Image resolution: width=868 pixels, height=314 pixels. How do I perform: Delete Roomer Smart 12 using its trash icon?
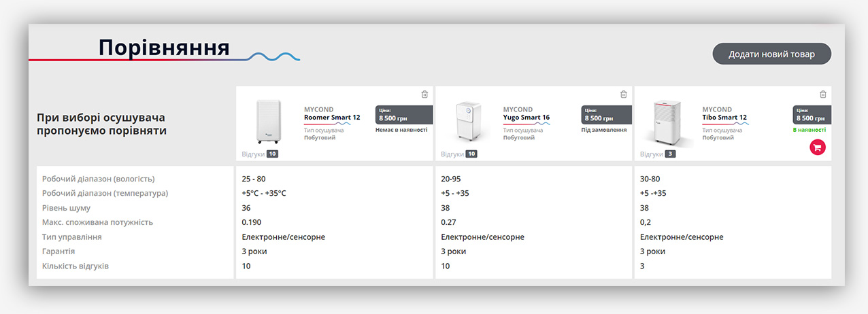(x=424, y=94)
